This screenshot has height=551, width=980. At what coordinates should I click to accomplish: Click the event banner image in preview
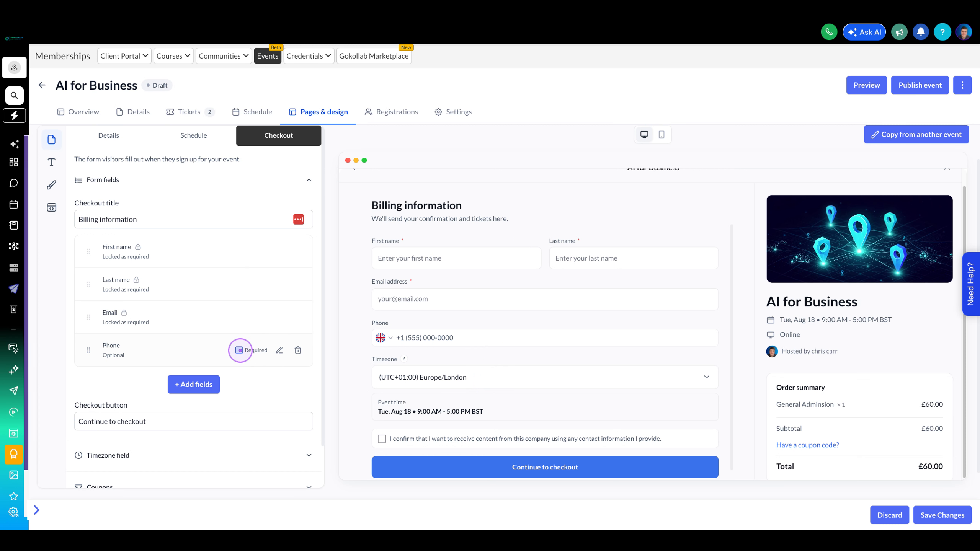point(859,239)
